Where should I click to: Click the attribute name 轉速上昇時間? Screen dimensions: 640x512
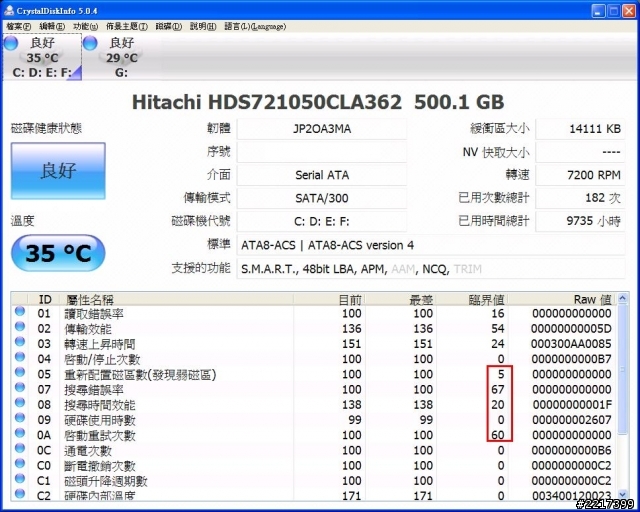[x=100, y=344]
